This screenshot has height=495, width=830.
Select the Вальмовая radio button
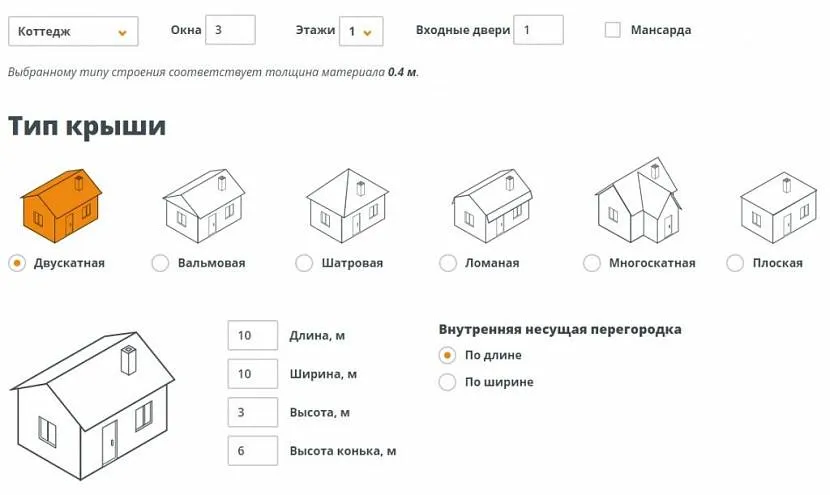[x=160, y=263]
